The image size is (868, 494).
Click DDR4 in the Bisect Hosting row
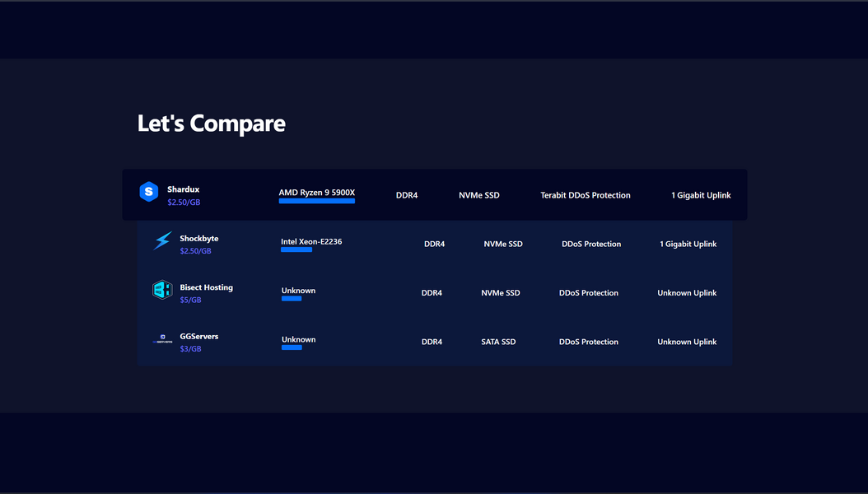click(x=432, y=293)
